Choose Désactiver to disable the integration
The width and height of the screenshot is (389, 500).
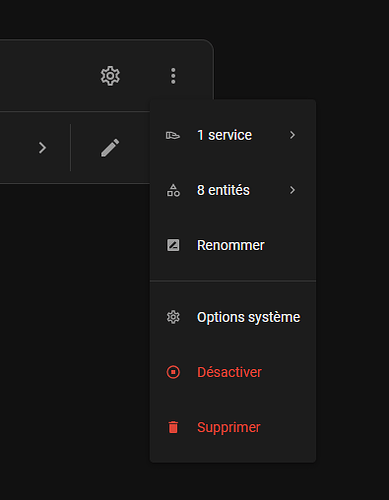pos(233,372)
